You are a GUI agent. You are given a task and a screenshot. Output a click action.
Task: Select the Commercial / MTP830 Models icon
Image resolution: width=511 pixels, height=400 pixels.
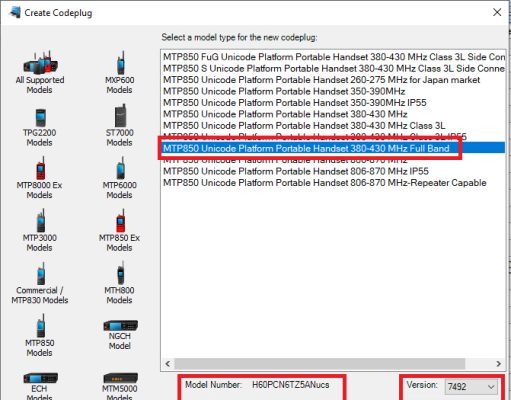point(40,273)
